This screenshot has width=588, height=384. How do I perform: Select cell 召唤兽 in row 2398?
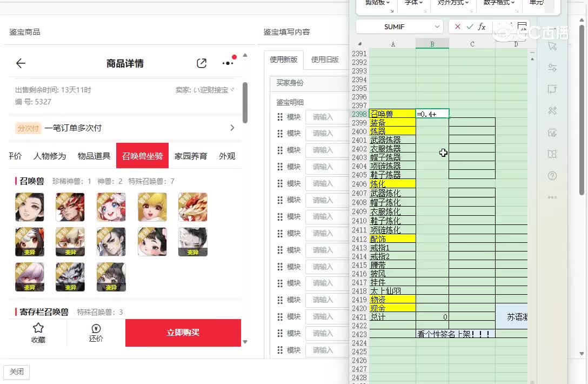[392, 114]
